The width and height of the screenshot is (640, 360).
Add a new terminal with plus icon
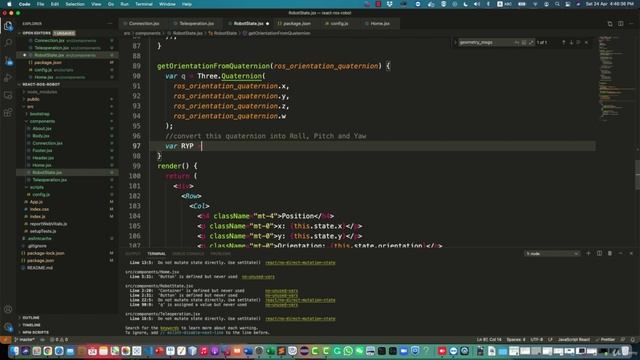588,253
